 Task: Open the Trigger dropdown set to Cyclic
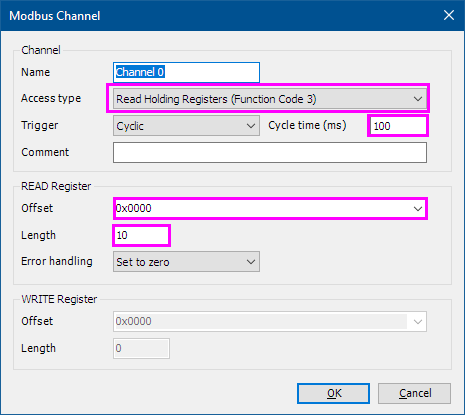(x=186, y=126)
